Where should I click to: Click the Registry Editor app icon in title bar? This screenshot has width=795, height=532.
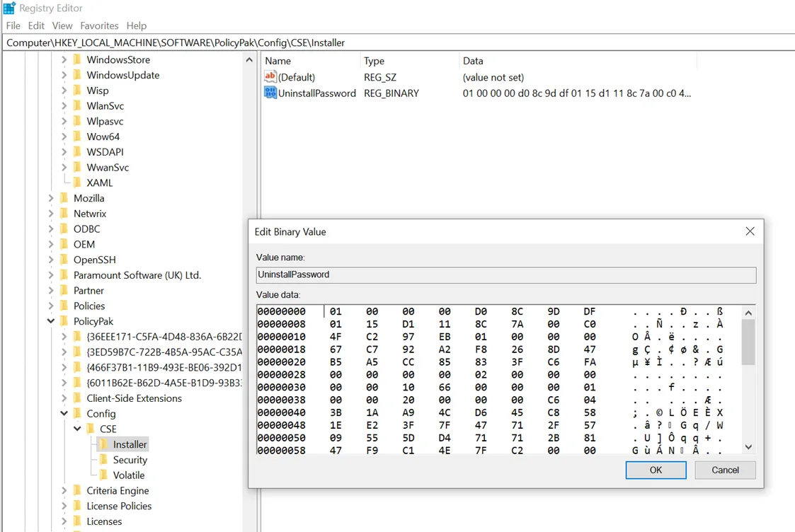click(9, 8)
